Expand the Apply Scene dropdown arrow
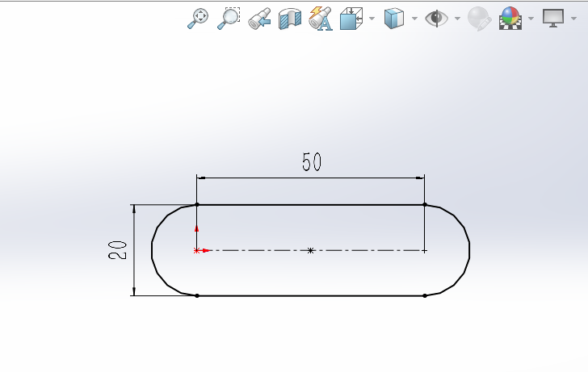The width and height of the screenshot is (588, 372). click(x=531, y=18)
